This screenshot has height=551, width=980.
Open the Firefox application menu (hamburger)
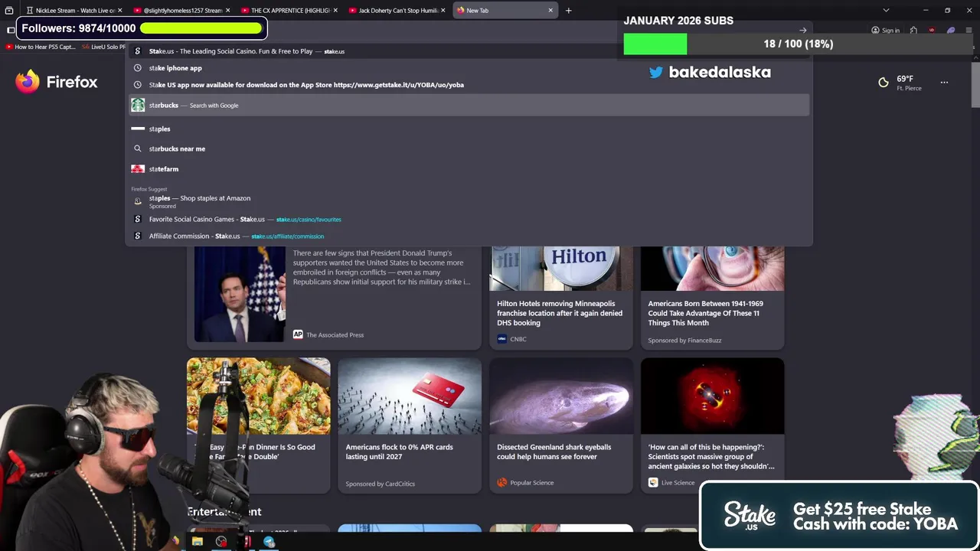[969, 31]
